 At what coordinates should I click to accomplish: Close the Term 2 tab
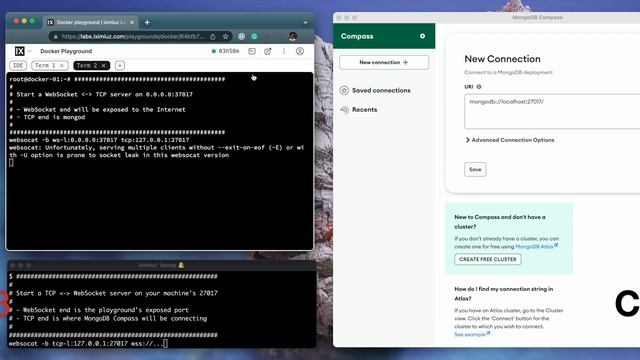(x=104, y=65)
